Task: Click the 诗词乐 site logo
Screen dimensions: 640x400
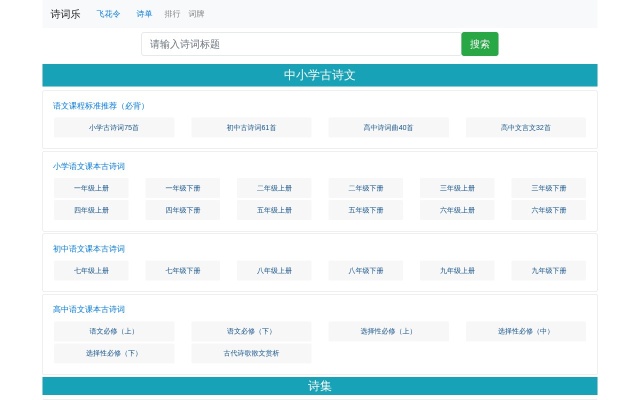Action: pyautogui.click(x=65, y=14)
